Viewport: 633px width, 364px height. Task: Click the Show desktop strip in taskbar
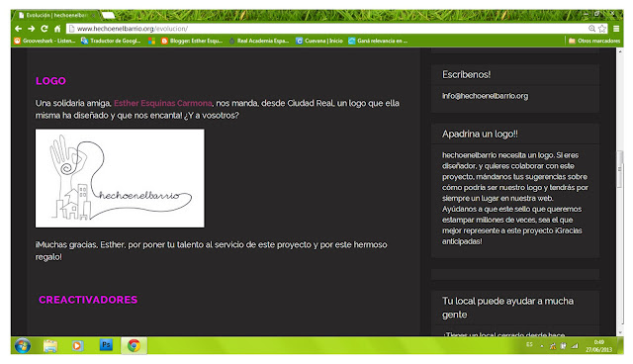coord(620,346)
